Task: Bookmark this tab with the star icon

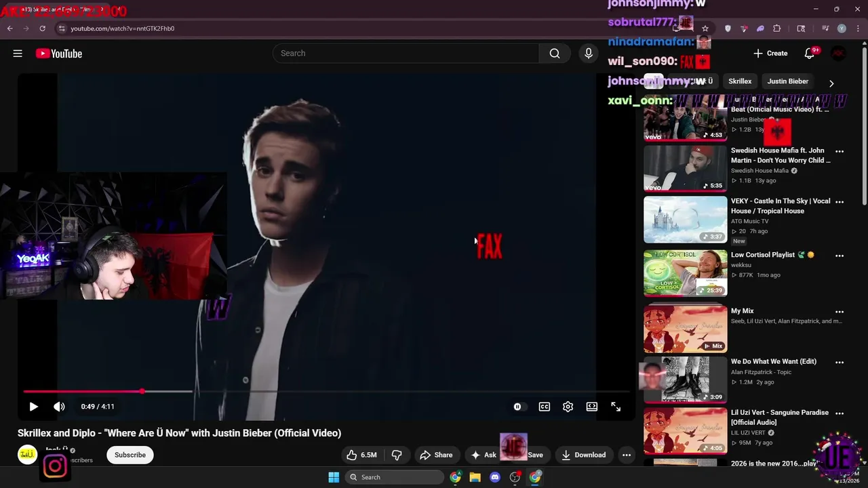Action: click(x=705, y=28)
